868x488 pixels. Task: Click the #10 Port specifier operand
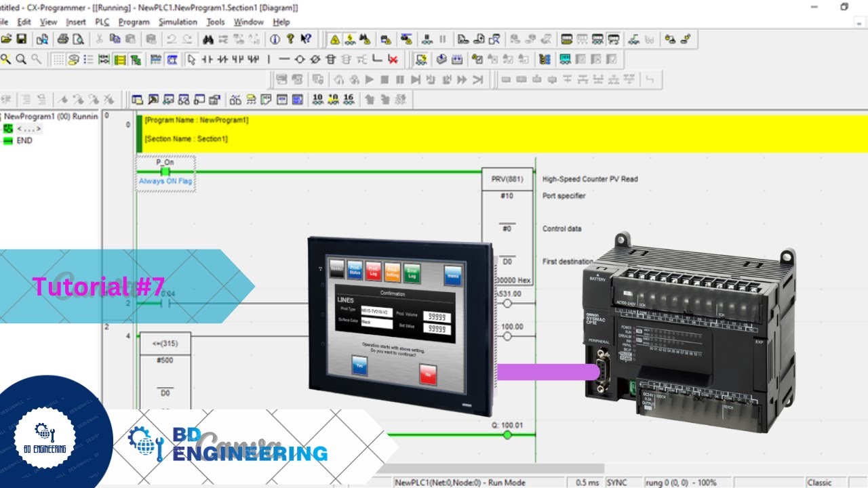tap(507, 196)
